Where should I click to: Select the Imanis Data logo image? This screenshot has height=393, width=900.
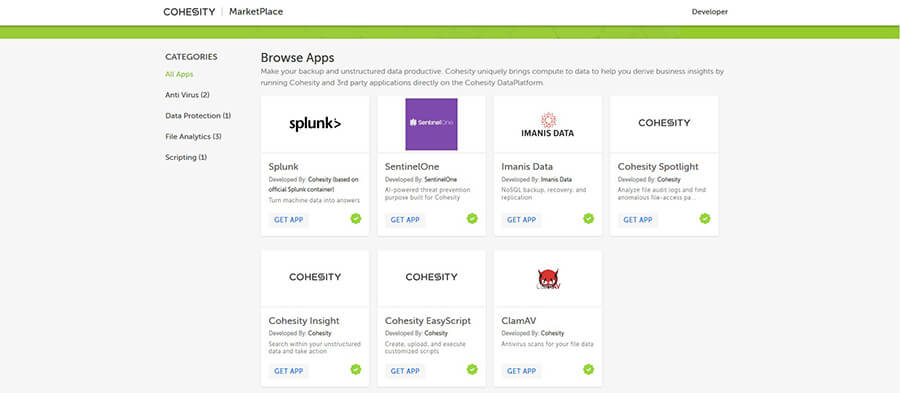point(548,124)
